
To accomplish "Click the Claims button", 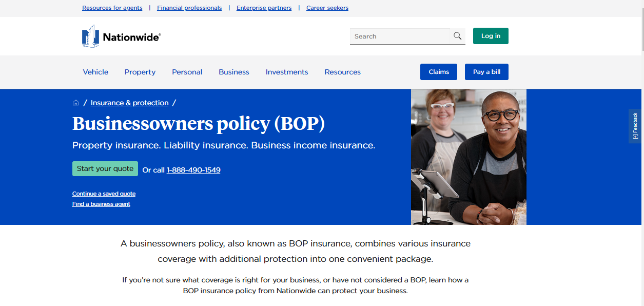I will point(438,72).
